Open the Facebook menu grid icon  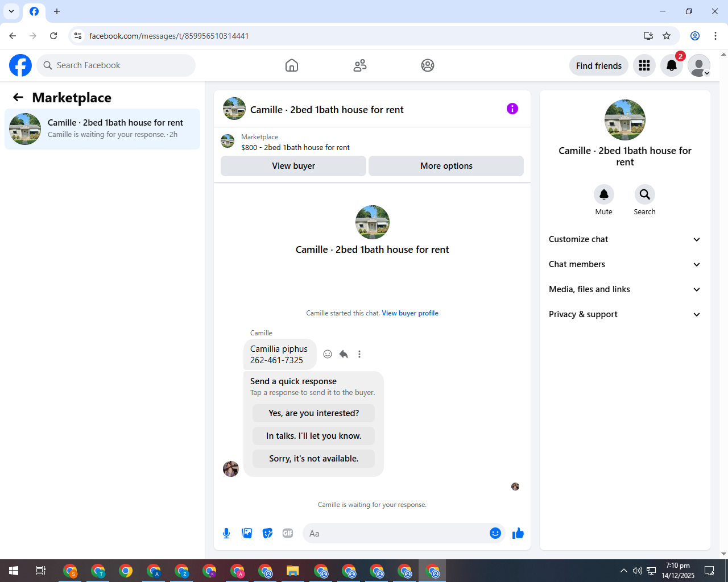pyautogui.click(x=644, y=65)
